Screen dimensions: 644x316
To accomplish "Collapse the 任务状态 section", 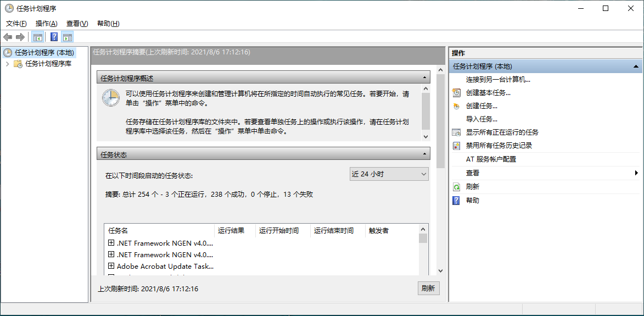I will coord(424,155).
